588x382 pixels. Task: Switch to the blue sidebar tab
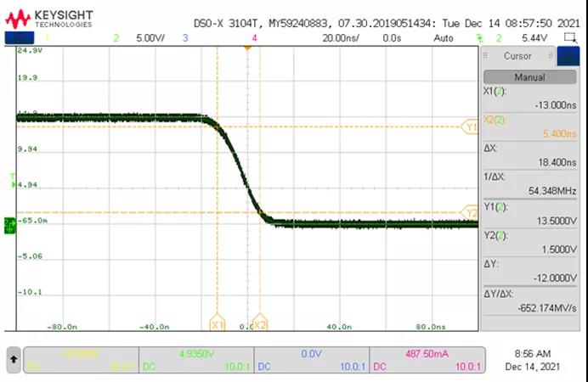(568, 56)
